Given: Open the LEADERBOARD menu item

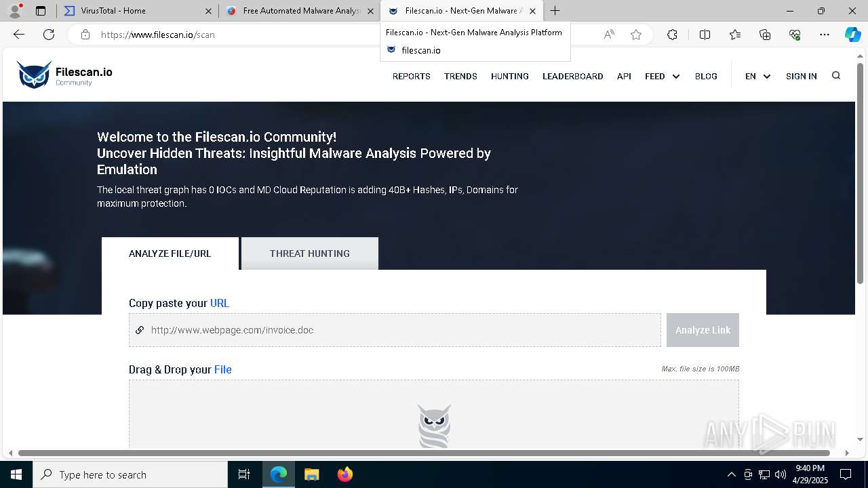Looking at the screenshot, I should [572, 76].
